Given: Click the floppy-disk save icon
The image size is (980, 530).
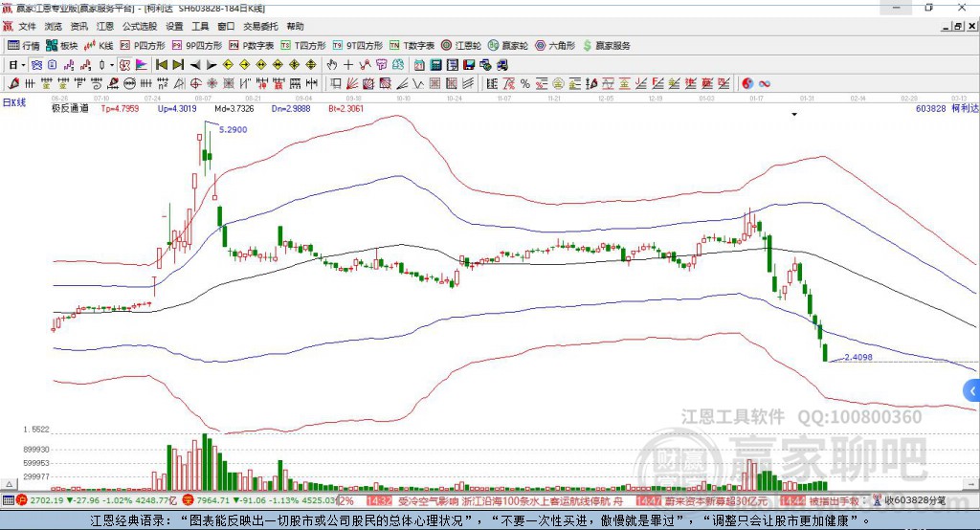Looking at the screenshot, I should [x=469, y=65].
